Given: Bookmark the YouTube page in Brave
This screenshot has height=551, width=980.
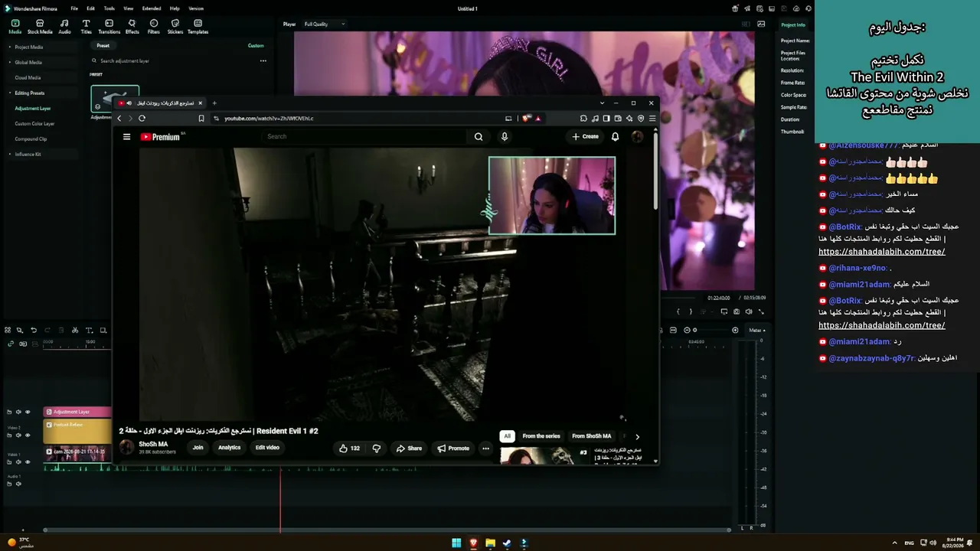Looking at the screenshot, I should click(x=201, y=119).
